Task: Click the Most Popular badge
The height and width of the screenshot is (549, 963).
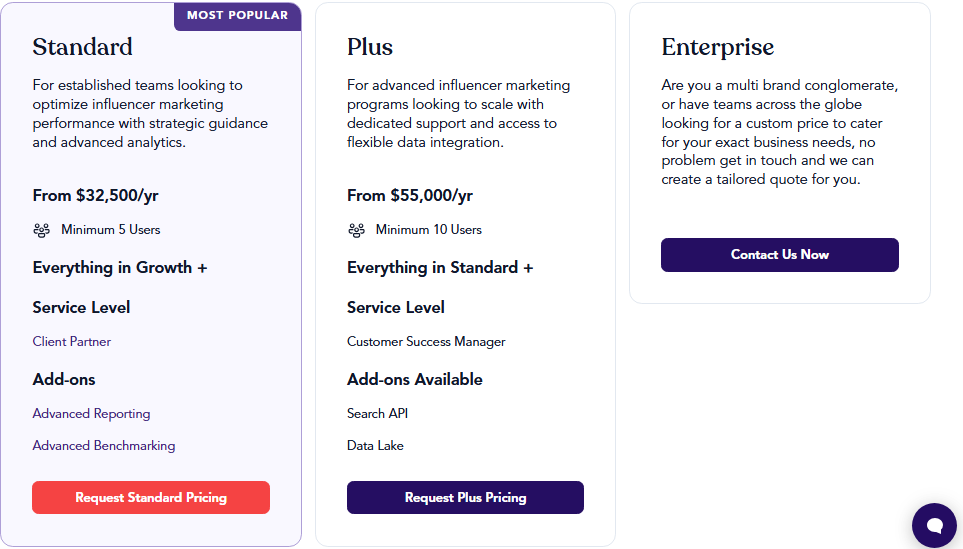Action: point(238,15)
